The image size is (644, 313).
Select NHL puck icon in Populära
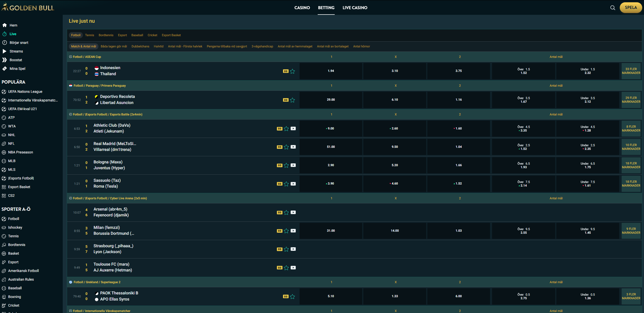point(4,135)
